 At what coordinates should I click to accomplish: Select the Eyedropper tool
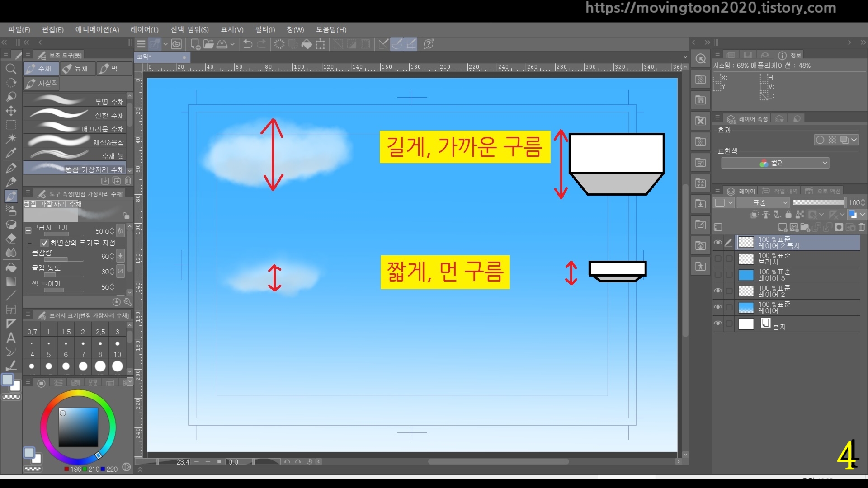point(11,153)
